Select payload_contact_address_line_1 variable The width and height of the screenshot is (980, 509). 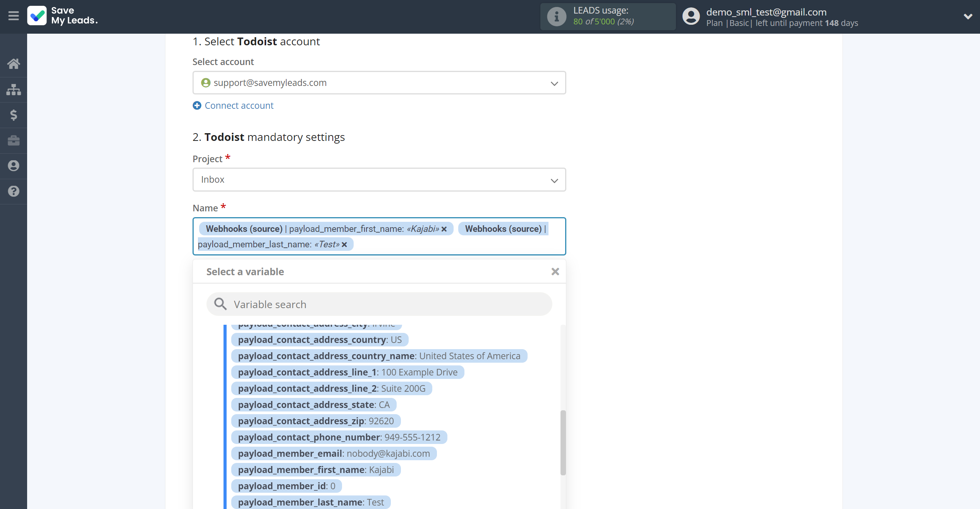[x=347, y=372]
